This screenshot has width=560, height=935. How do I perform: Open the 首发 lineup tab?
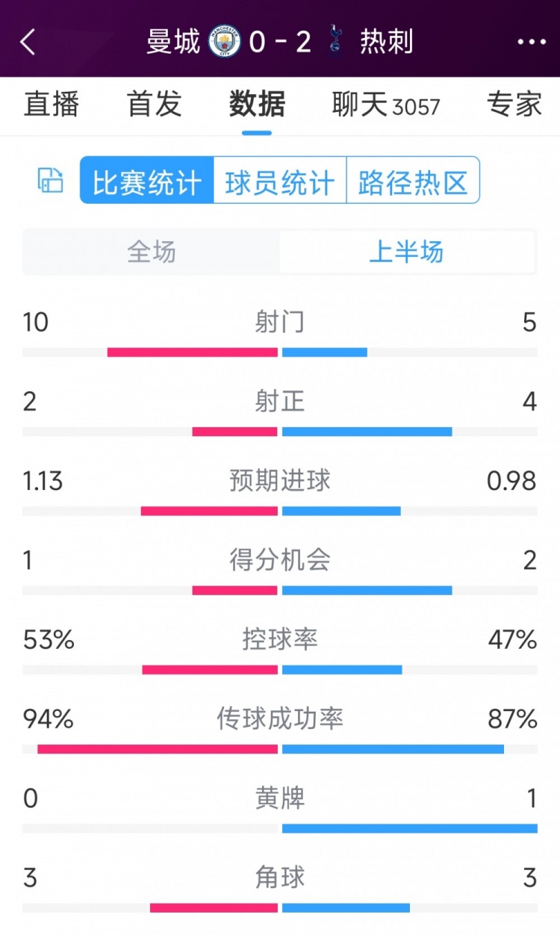coord(152,106)
